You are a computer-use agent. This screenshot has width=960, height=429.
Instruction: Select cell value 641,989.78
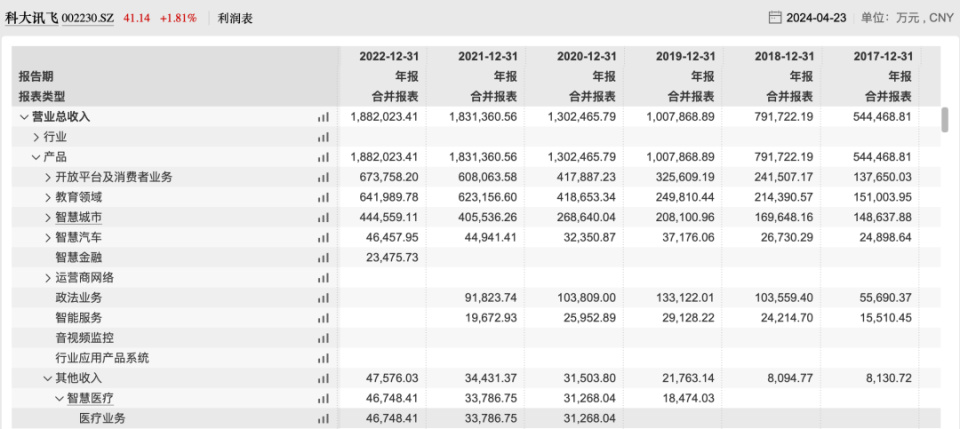pos(389,198)
